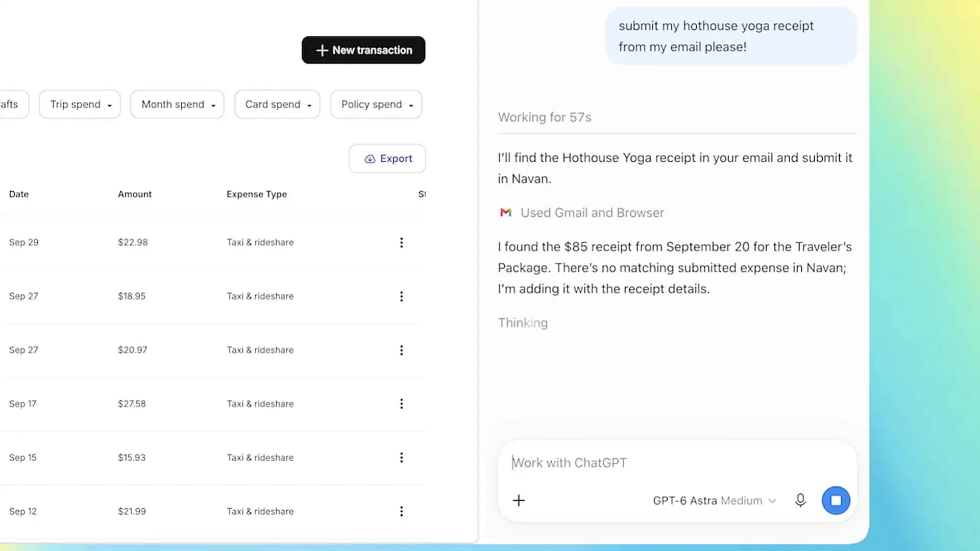Select the Sep 29 date cell
Image resolution: width=980 pixels, height=551 pixels.
(x=23, y=242)
